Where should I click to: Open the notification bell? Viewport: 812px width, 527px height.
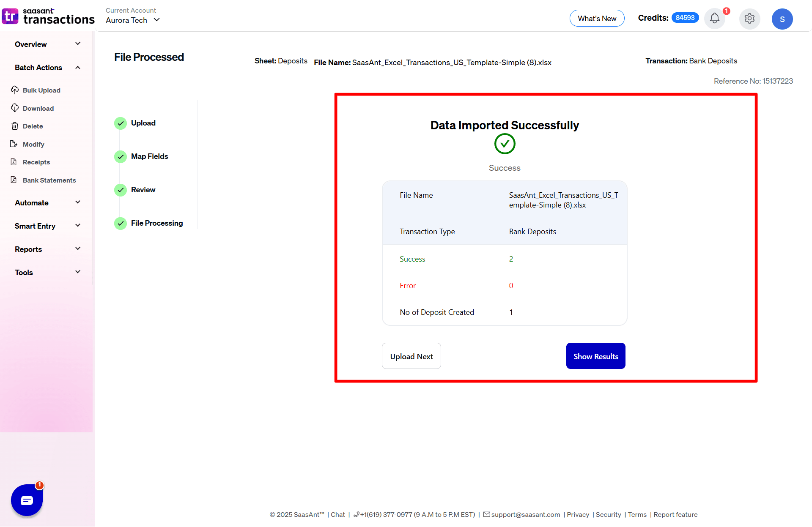click(x=714, y=19)
